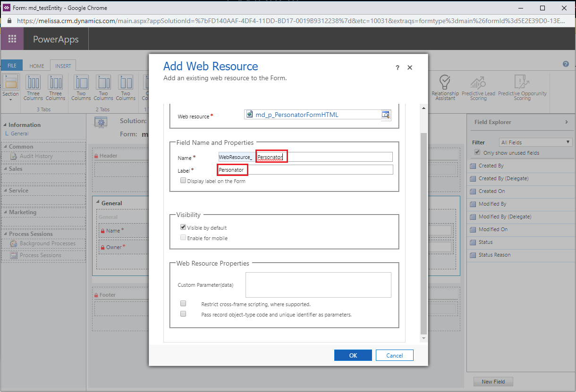Image resolution: width=576 pixels, height=392 pixels.
Task: Click web resource lookup search icon
Action: click(x=386, y=115)
